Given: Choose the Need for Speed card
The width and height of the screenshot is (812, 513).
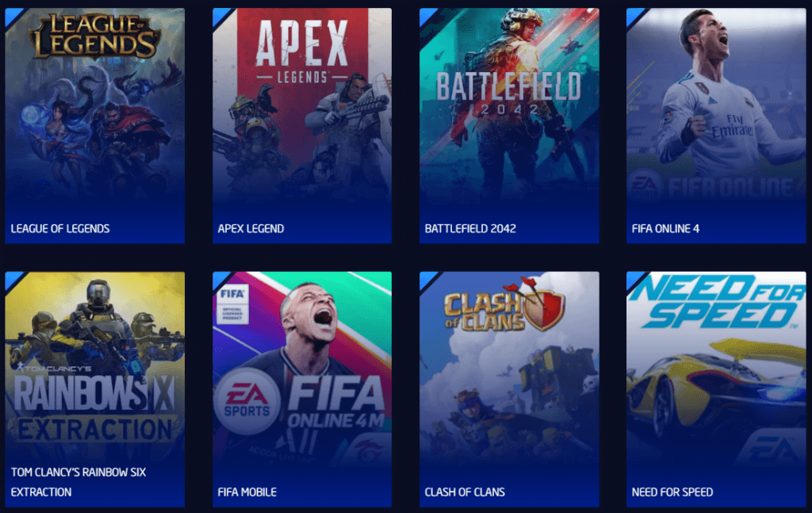Looking at the screenshot, I should point(716,389).
